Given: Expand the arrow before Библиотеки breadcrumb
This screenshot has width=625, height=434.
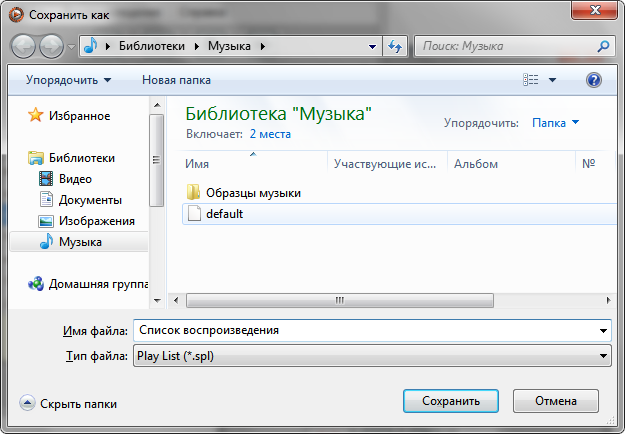Looking at the screenshot, I should pyautogui.click(x=108, y=47).
